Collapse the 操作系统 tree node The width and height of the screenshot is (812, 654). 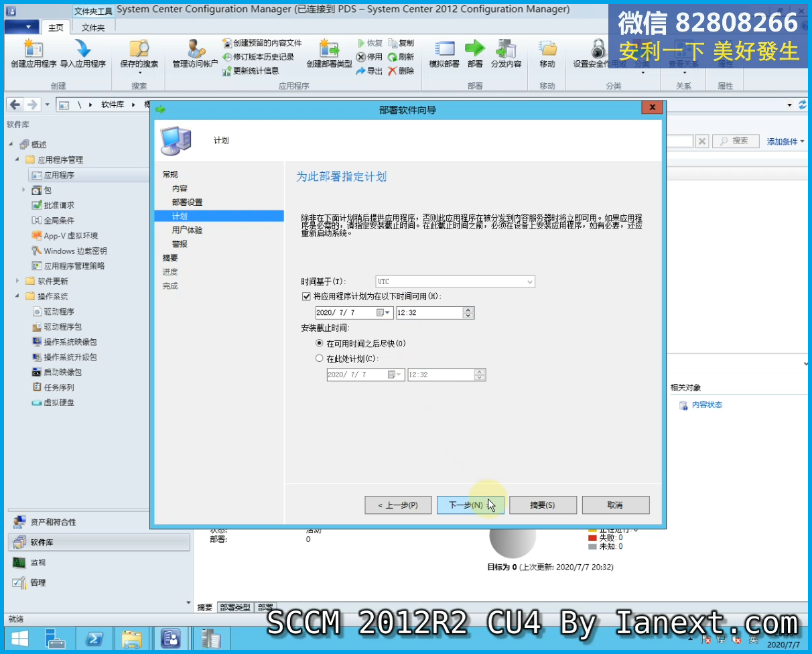coord(17,296)
